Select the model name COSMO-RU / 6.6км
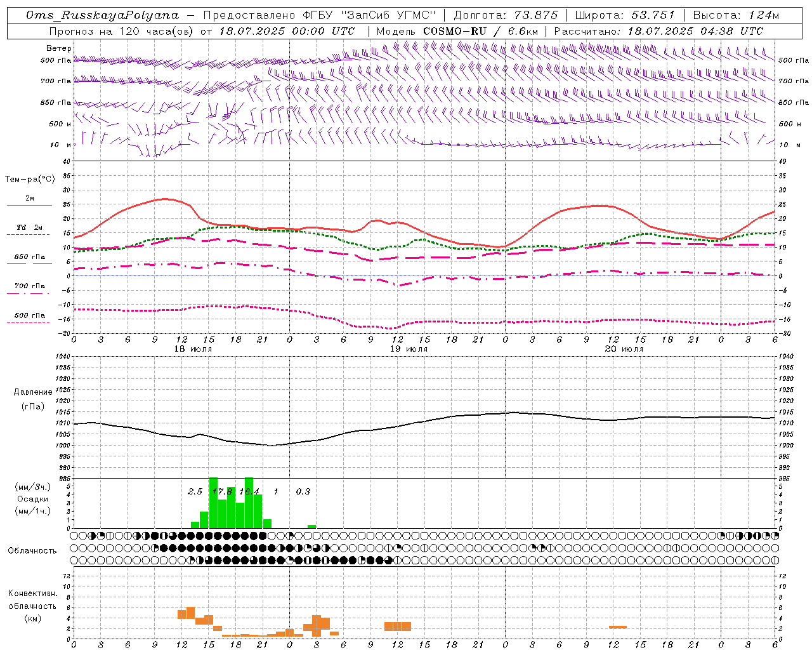The width and height of the screenshot is (812, 650). pos(480,31)
